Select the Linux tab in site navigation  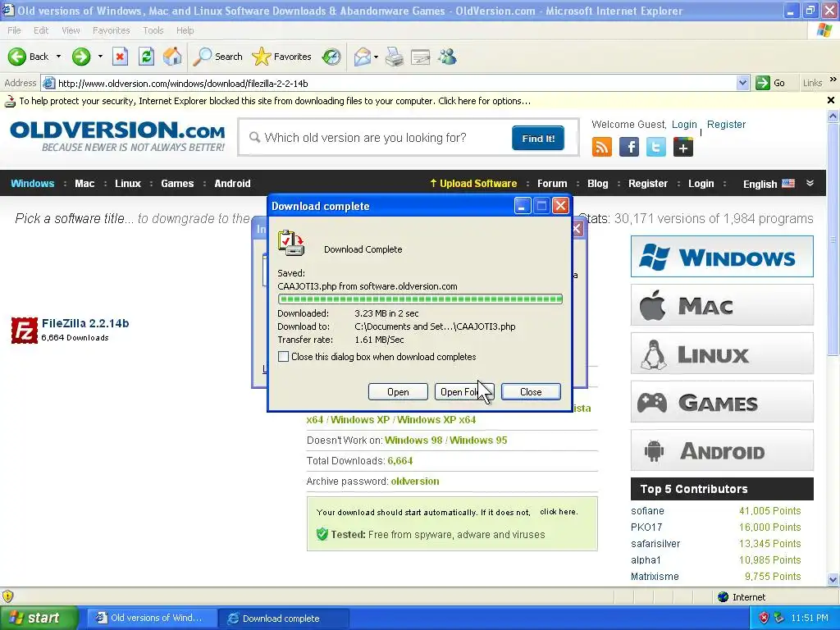(128, 183)
